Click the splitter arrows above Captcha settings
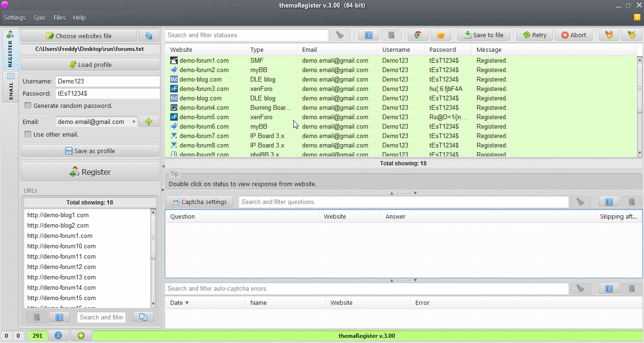The image size is (644, 343). tap(403, 193)
